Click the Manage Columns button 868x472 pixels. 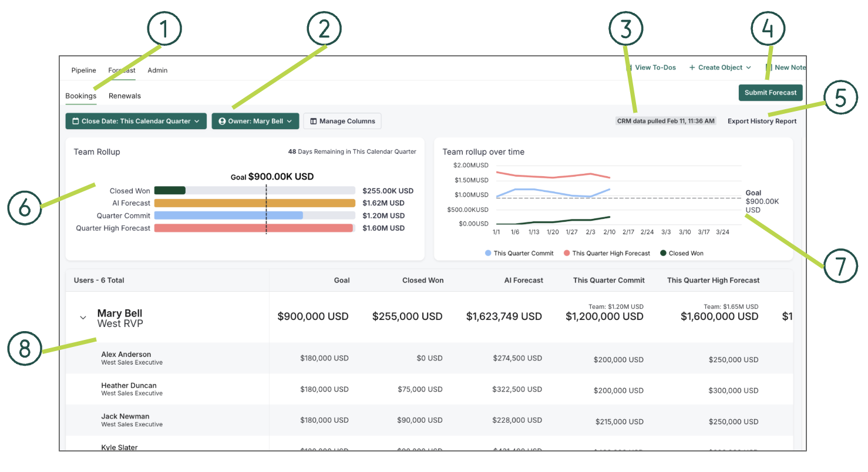342,121
